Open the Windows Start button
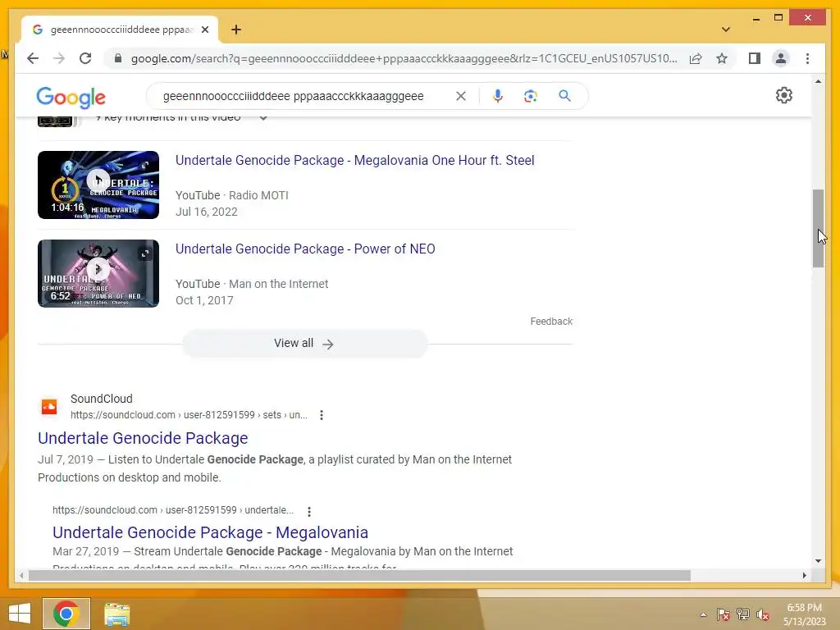The height and width of the screenshot is (630, 840). pyautogui.click(x=20, y=614)
